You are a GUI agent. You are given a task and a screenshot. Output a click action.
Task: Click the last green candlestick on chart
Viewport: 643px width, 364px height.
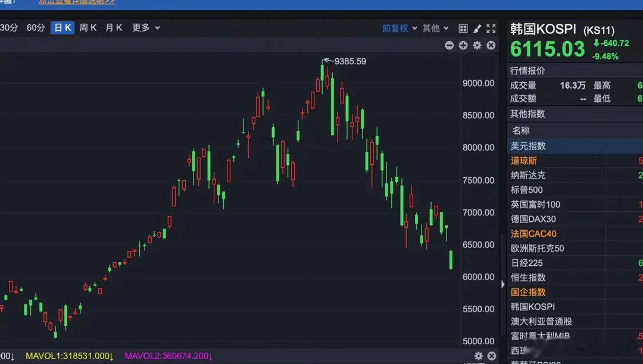[x=451, y=259]
